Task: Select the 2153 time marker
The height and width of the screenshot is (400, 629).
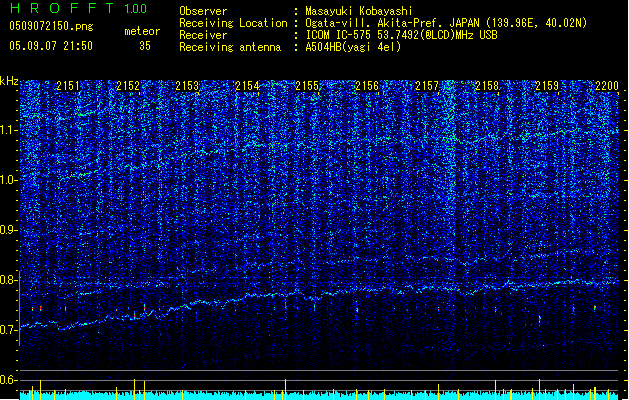Action: (x=187, y=87)
